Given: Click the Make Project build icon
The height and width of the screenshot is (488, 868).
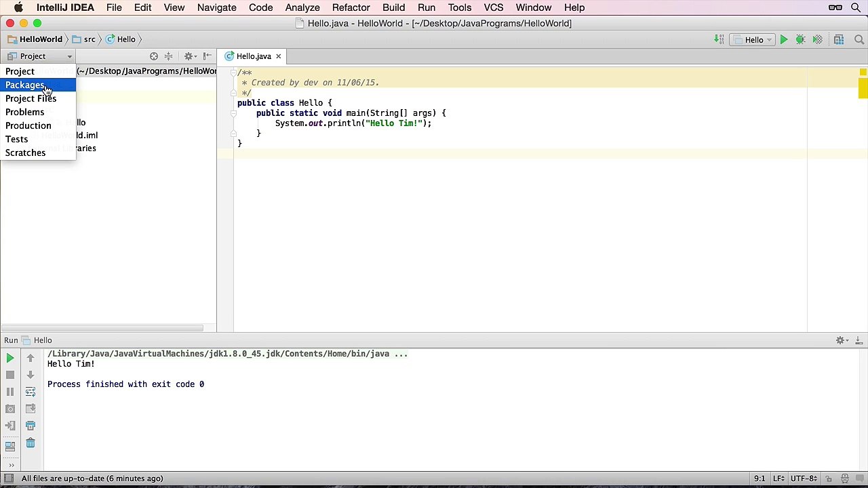Looking at the screenshot, I should (719, 40).
